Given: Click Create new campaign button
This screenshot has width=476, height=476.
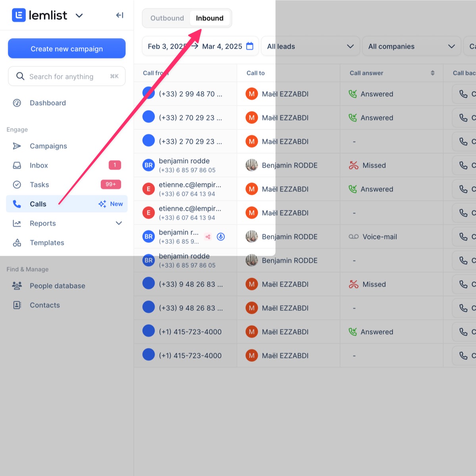Looking at the screenshot, I should pyautogui.click(x=67, y=49).
